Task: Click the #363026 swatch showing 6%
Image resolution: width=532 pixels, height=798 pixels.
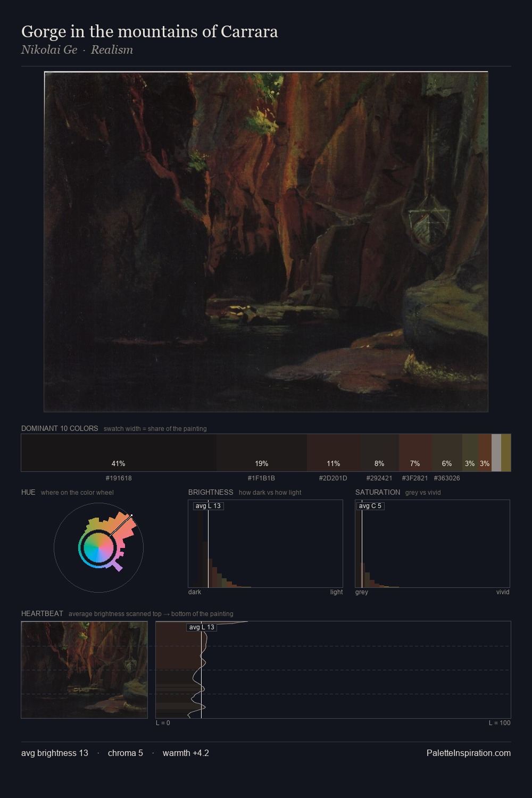Action: click(447, 453)
